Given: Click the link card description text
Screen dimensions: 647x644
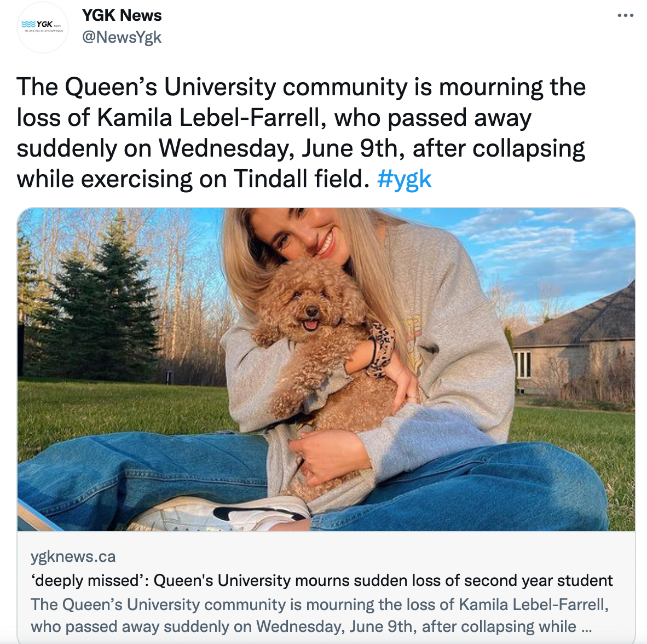Looking at the screenshot, I should pyautogui.click(x=320, y=616).
